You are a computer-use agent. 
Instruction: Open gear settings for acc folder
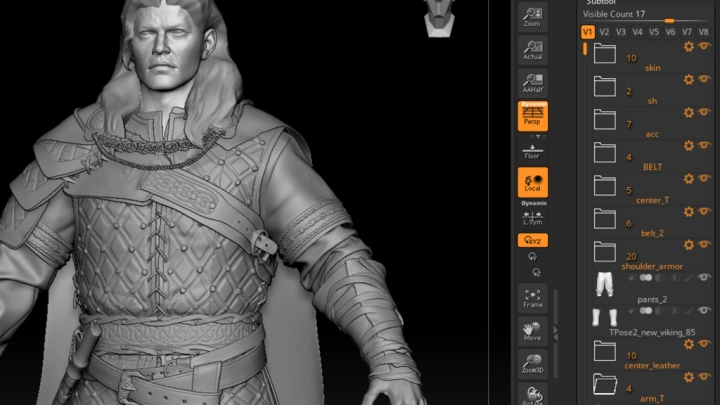tap(688, 112)
